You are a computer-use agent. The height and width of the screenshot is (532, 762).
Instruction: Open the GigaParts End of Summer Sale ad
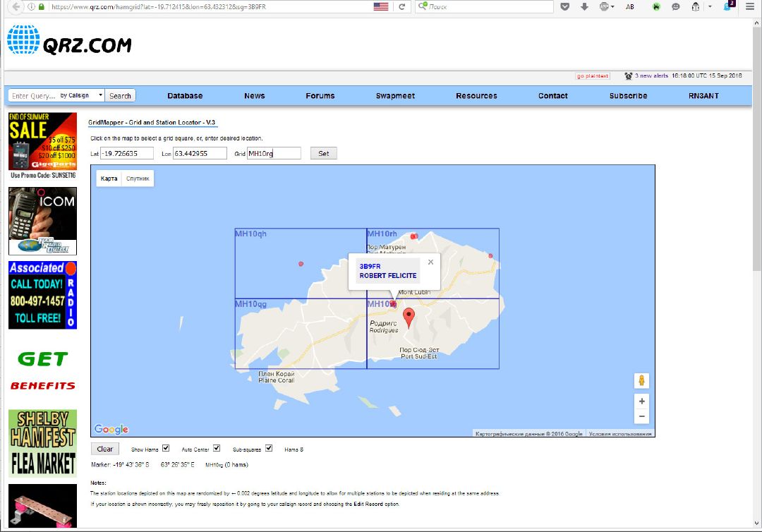click(43, 146)
